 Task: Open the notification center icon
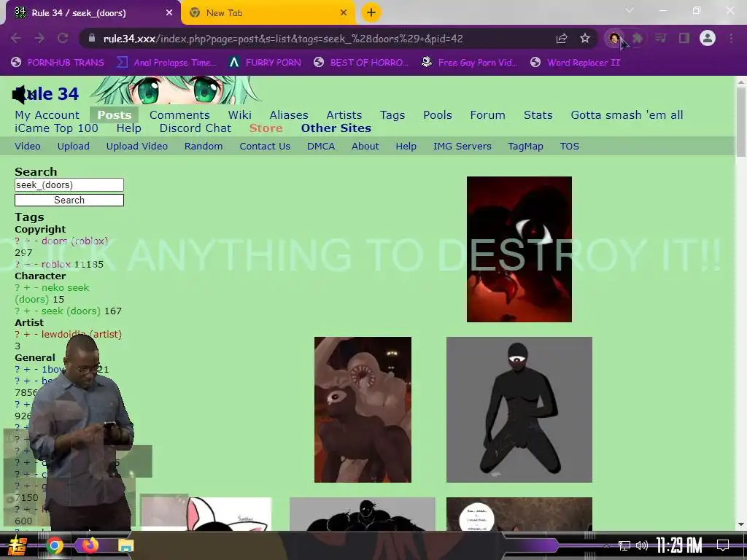pos(723,545)
